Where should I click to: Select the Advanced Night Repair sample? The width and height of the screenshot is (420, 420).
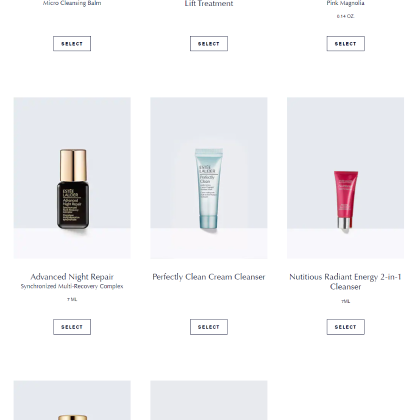pyautogui.click(x=72, y=327)
